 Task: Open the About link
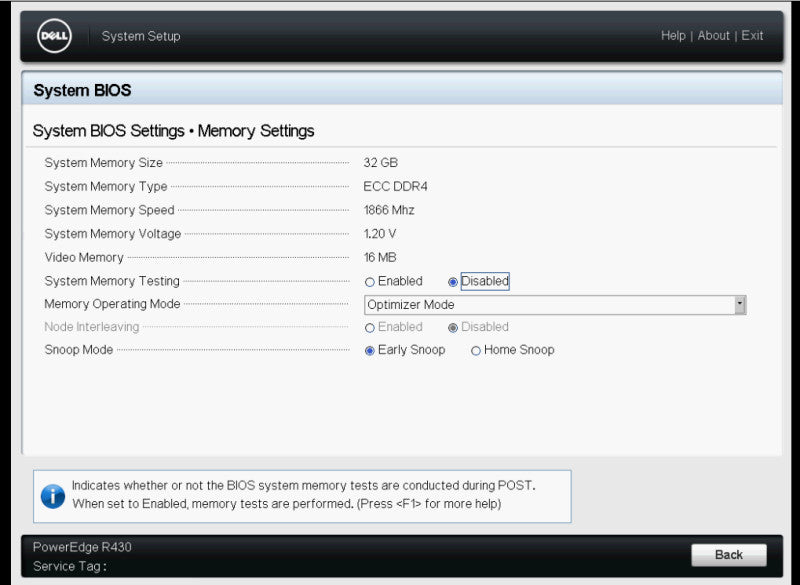713,36
